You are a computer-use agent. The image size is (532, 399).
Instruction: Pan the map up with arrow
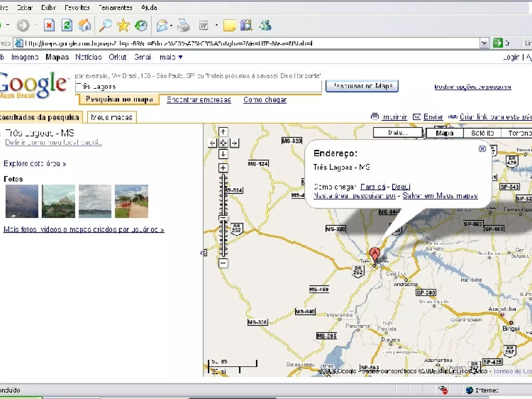pyautogui.click(x=223, y=132)
